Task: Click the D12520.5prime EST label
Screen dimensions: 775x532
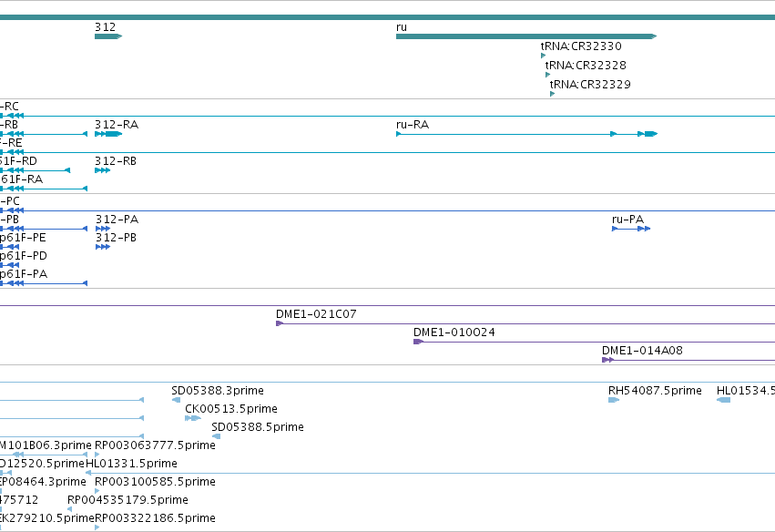Action: [42, 464]
